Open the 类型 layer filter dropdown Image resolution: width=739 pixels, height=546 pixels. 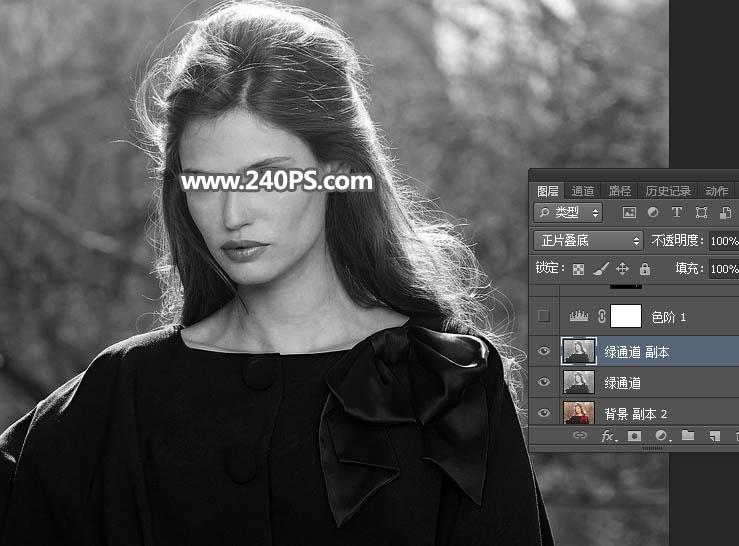click(x=568, y=212)
